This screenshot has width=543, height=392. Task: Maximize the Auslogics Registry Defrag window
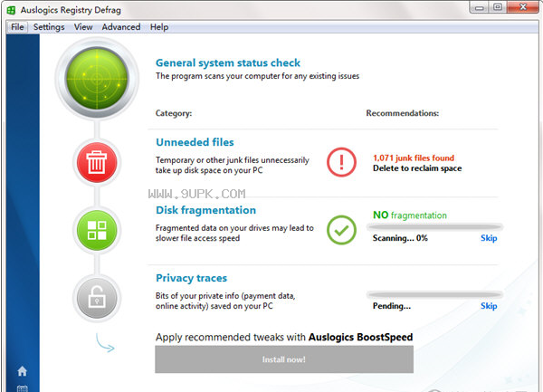point(498,7)
